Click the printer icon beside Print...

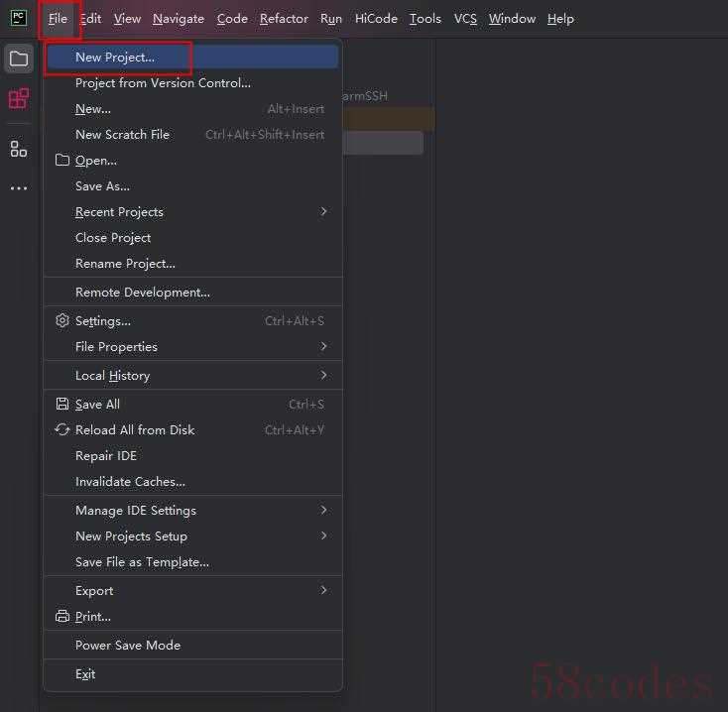point(62,616)
